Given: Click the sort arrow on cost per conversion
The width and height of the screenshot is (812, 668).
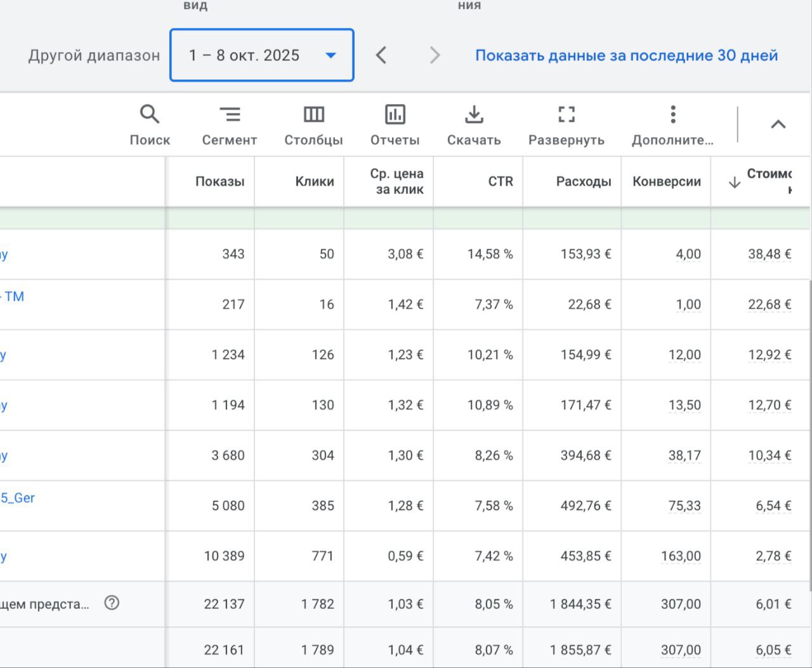Looking at the screenshot, I should (x=734, y=183).
